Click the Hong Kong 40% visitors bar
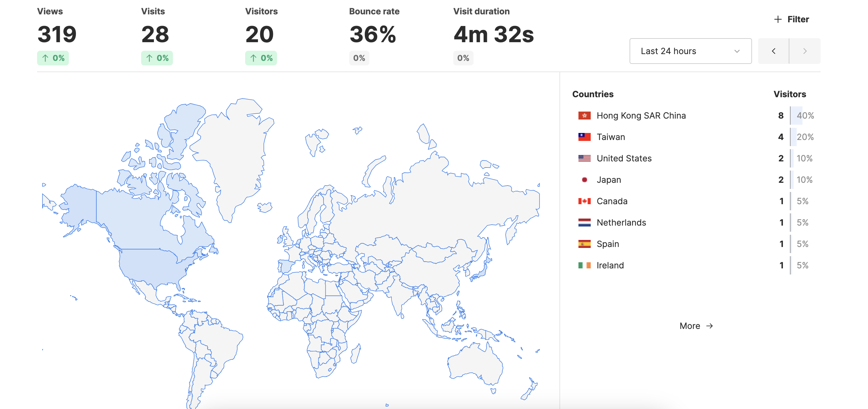Image resolution: width=868 pixels, height=409 pixels. [x=796, y=116]
